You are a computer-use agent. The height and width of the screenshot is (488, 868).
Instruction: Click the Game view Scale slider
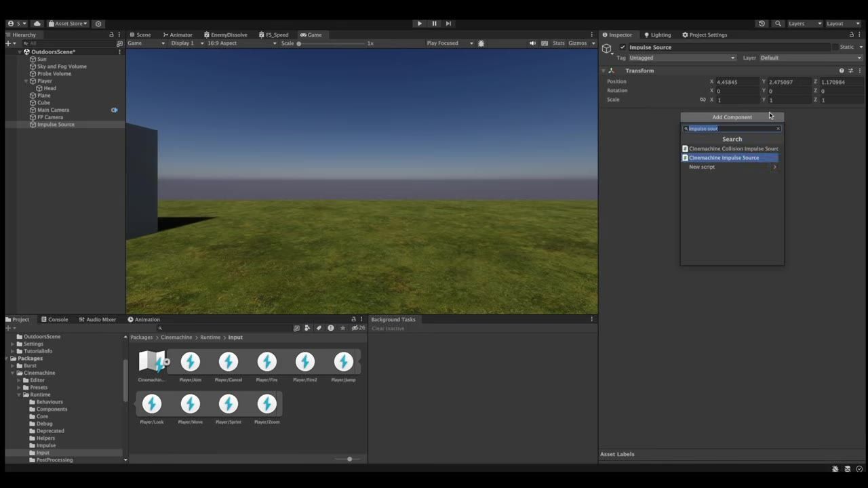[331, 43]
